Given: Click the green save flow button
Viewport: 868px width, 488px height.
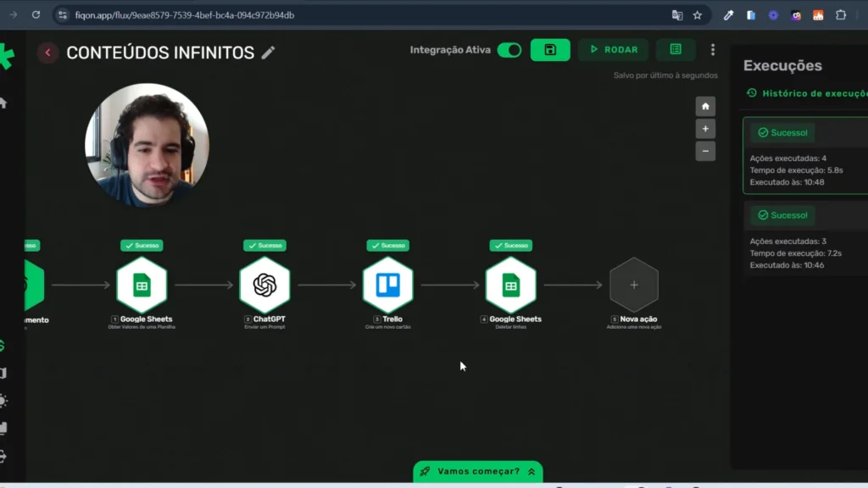Looking at the screenshot, I should click(x=550, y=50).
